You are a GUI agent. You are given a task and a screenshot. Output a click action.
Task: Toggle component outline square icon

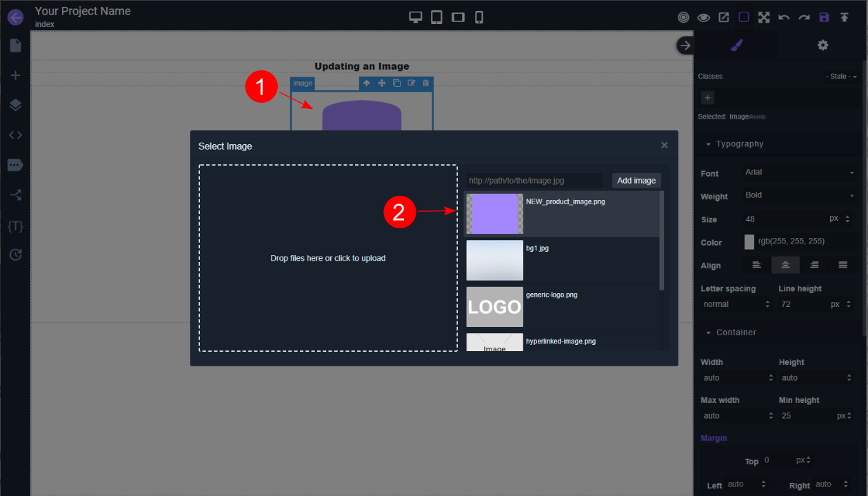(x=744, y=17)
